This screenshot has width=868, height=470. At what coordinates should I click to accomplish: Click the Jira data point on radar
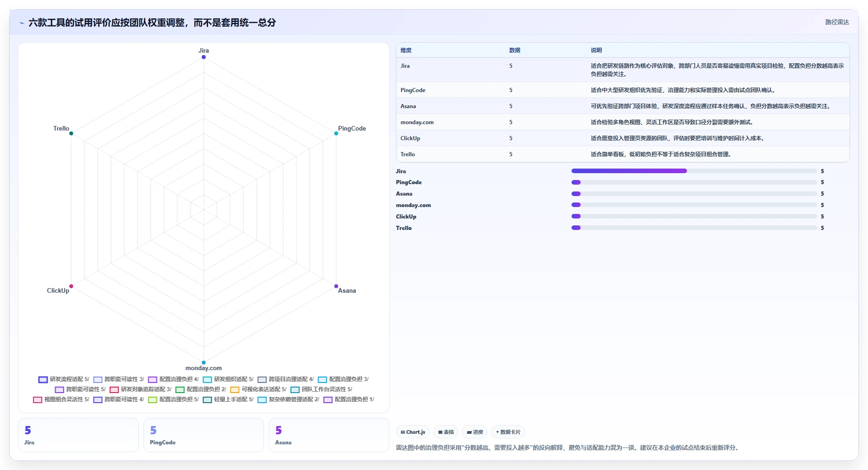point(203,57)
